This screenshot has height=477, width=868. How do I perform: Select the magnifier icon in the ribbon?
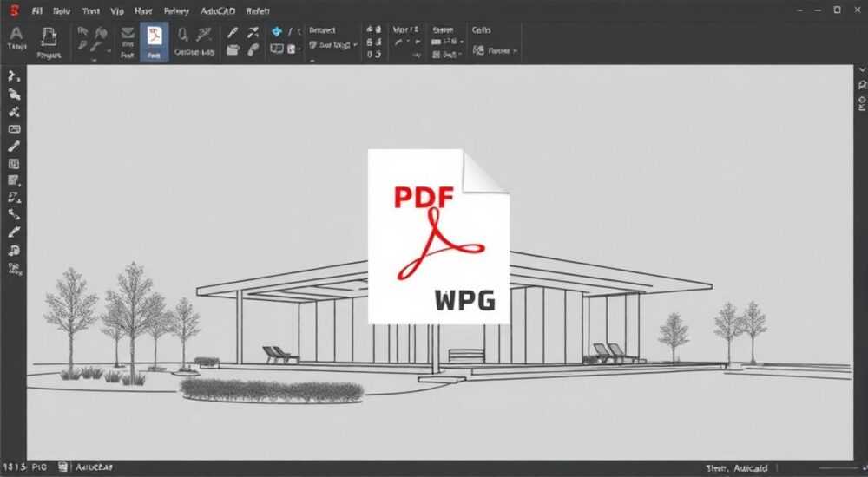coord(182,35)
